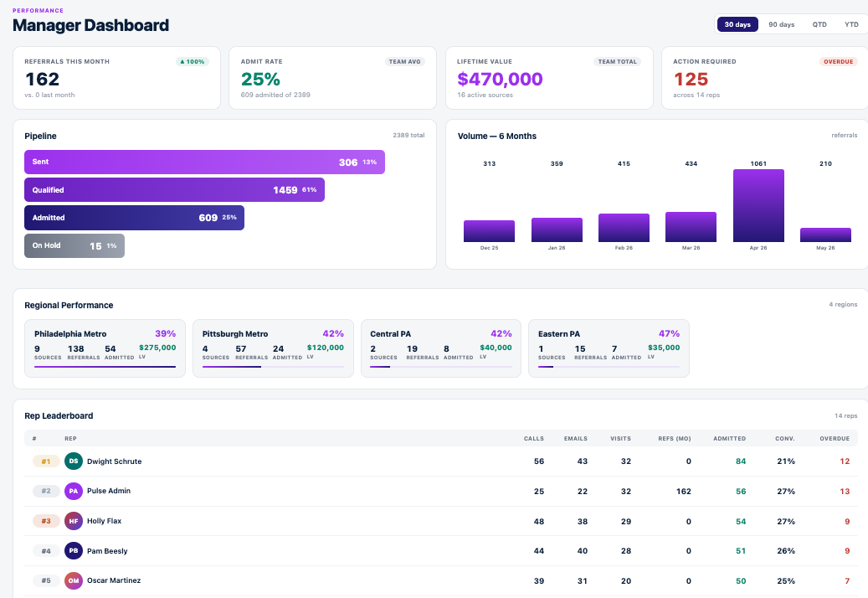Click the #4 rank badge
Screen dimensions: 868x598
pyautogui.click(x=46, y=551)
